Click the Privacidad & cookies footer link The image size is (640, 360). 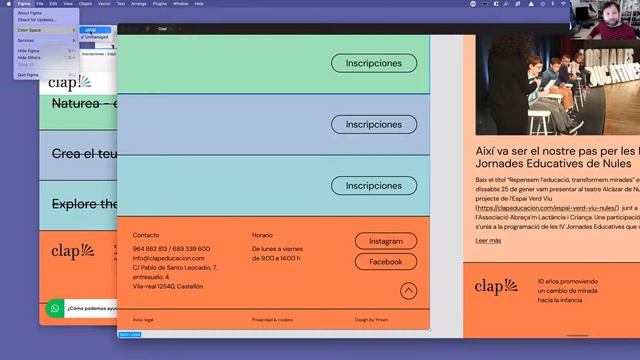[272, 320]
